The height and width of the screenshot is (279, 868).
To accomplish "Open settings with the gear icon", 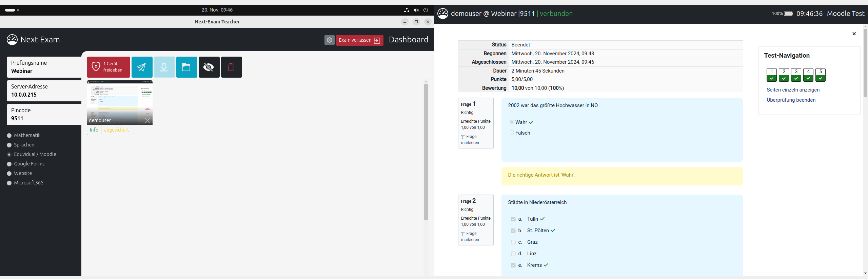I will coord(329,40).
